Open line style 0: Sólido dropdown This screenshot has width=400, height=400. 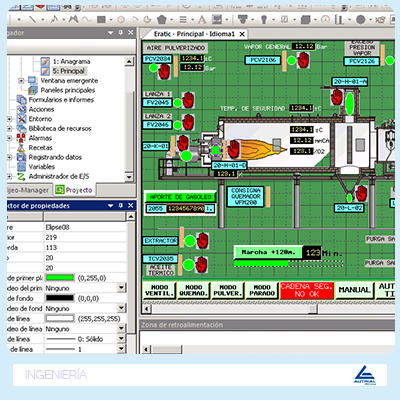point(122,339)
